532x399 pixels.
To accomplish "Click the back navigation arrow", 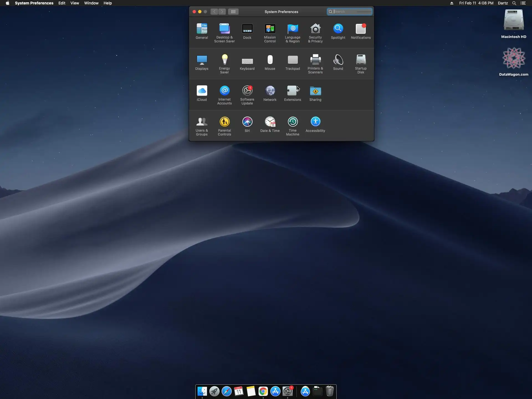I will tap(214, 12).
